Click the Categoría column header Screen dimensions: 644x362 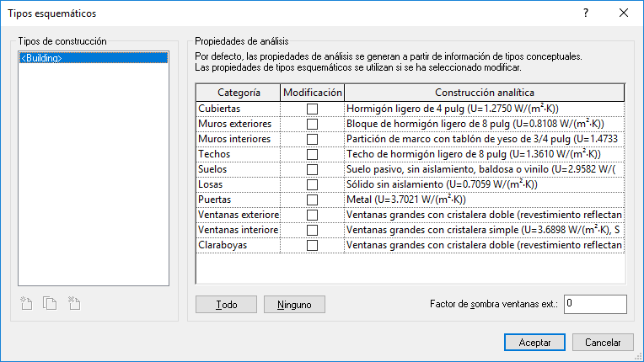click(238, 93)
